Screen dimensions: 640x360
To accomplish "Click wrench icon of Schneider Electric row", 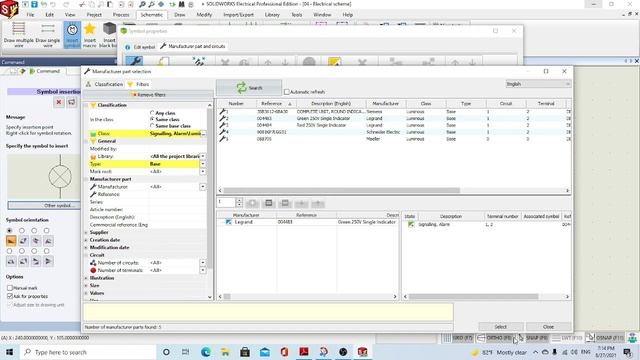I will [x=222, y=132].
